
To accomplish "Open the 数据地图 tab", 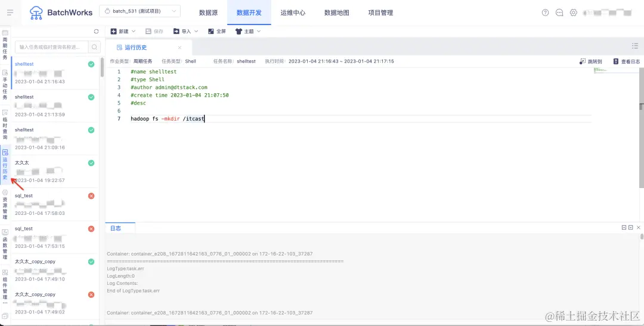I will [x=337, y=13].
